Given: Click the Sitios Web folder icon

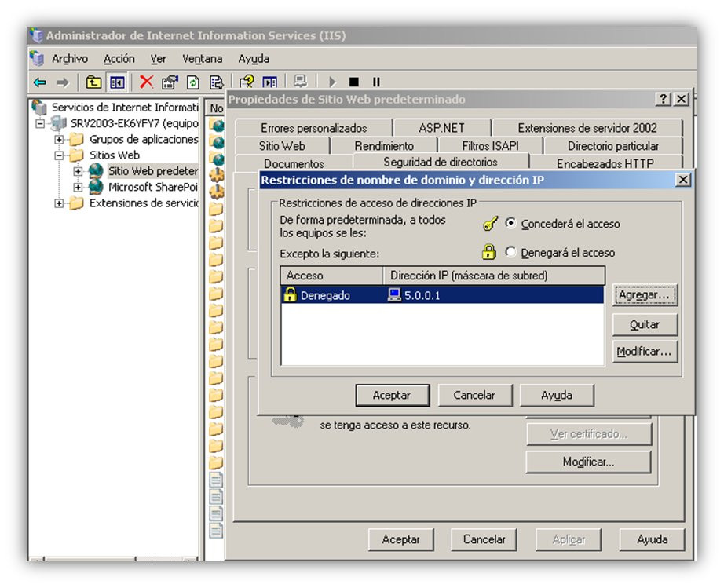Looking at the screenshot, I should point(76,155).
